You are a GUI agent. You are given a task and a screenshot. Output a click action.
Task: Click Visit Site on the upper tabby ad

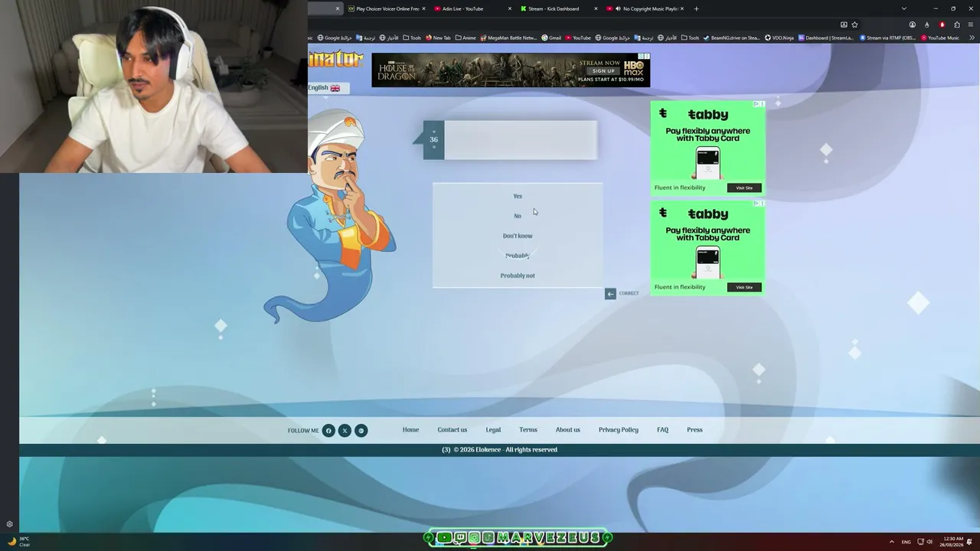click(x=744, y=187)
